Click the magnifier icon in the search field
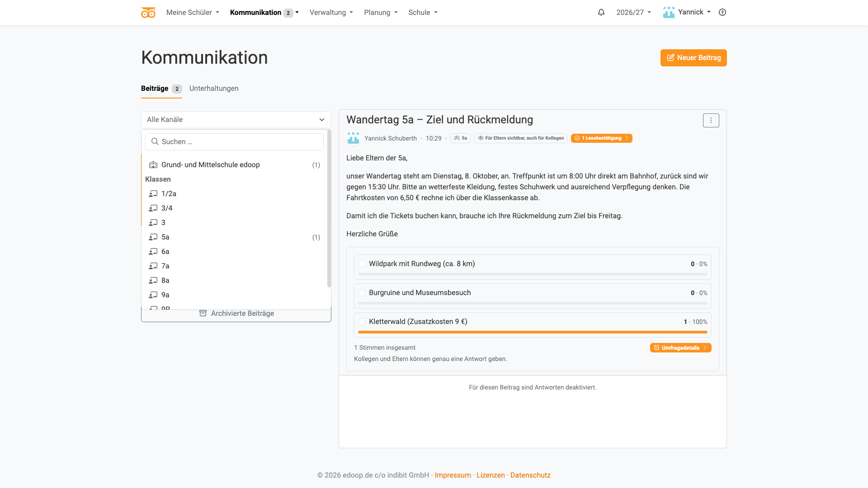This screenshot has width=868, height=488. click(155, 142)
